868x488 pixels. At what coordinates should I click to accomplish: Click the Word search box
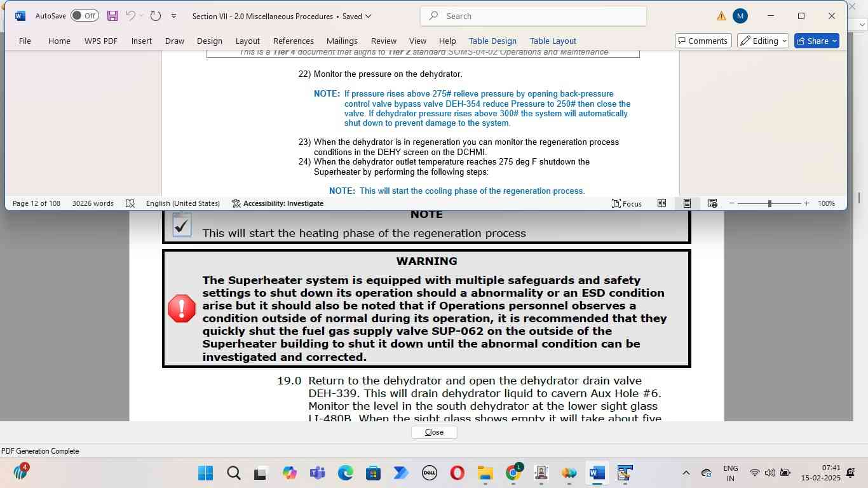click(x=533, y=16)
